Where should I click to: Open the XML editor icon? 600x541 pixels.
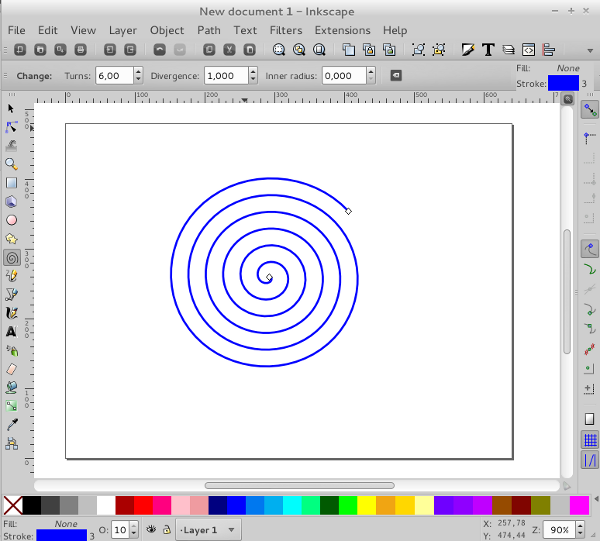tap(528, 50)
